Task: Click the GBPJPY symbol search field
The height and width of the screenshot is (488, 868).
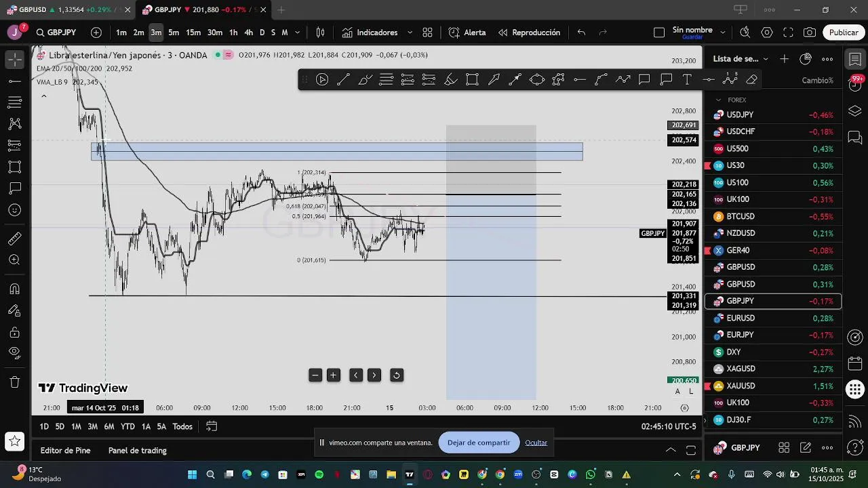Action: pos(56,33)
